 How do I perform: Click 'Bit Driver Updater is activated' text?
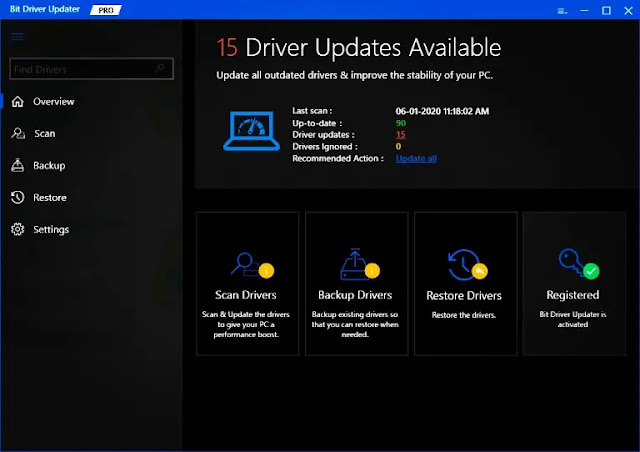[573, 319]
